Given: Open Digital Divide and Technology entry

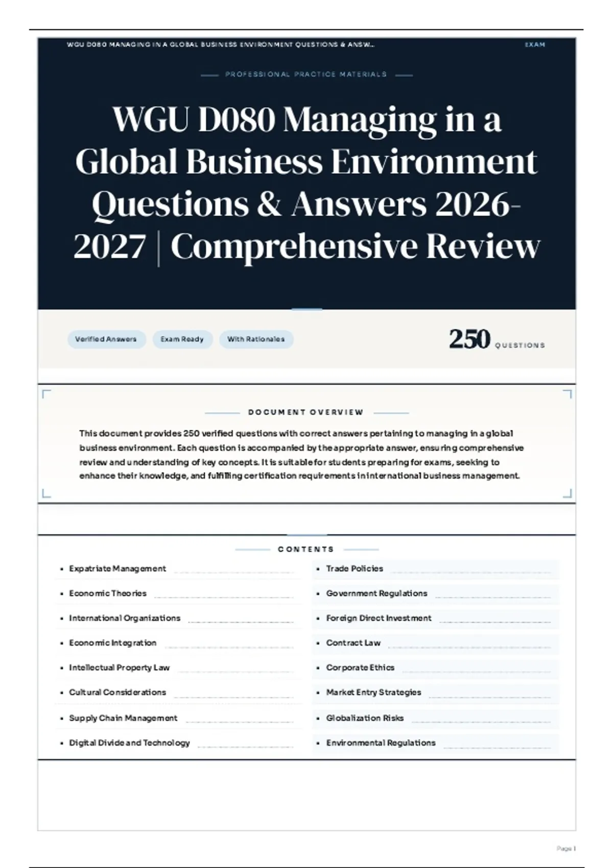Looking at the screenshot, I should [x=177, y=743].
